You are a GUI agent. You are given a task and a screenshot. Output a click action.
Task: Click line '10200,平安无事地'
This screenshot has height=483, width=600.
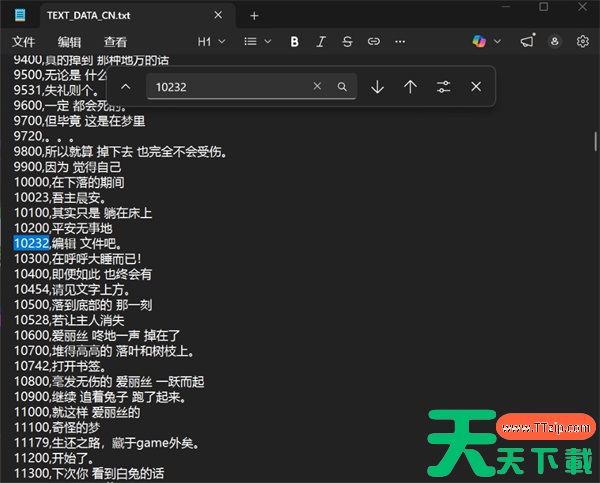(x=63, y=228)
